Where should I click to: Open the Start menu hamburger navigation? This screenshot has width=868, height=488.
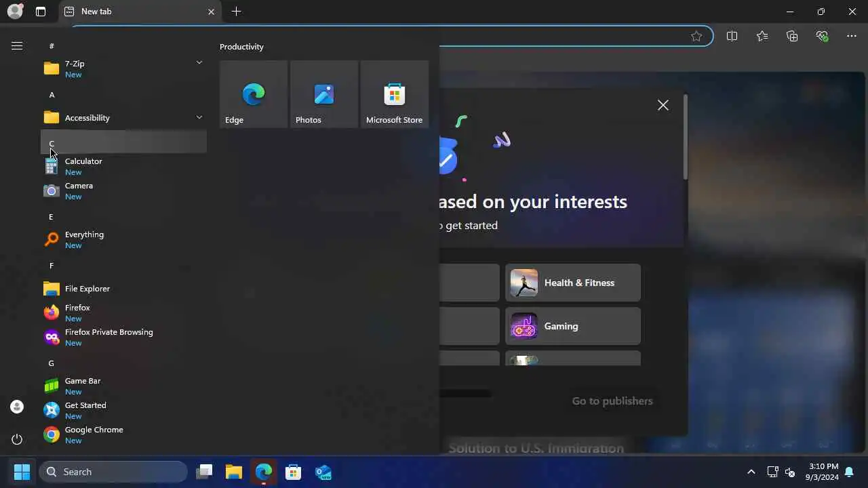pos(17,46)
